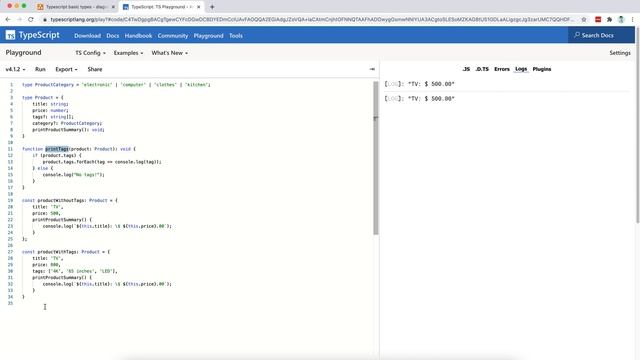Run the code with the Run button
Viewport: 640px width, 360px height.
(40, 69)
